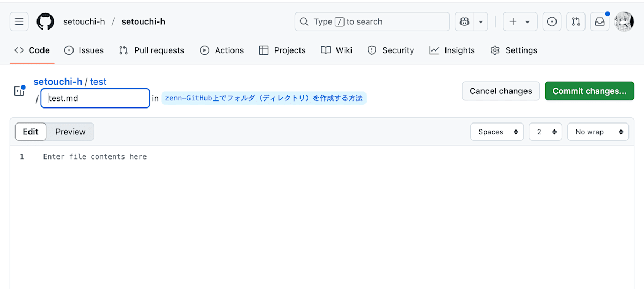Open the create new plus menu
This screenshot has height=289, width=644.
point(520,21)
